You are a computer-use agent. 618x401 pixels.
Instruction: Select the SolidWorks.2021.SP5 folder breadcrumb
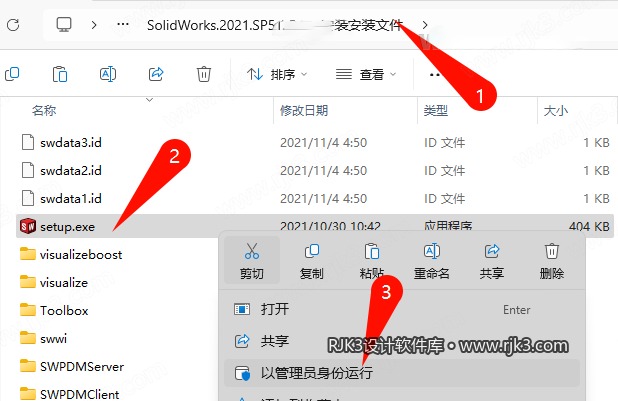tap(275, 25)
